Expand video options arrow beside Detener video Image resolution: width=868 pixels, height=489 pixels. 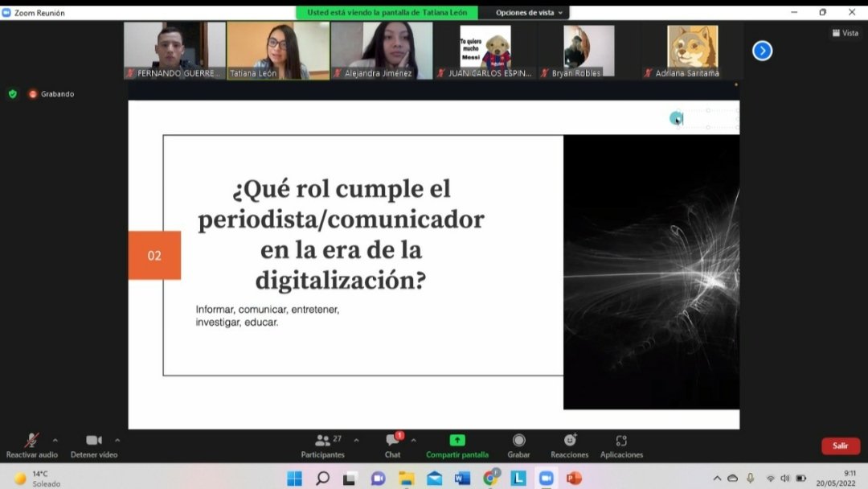117,441
